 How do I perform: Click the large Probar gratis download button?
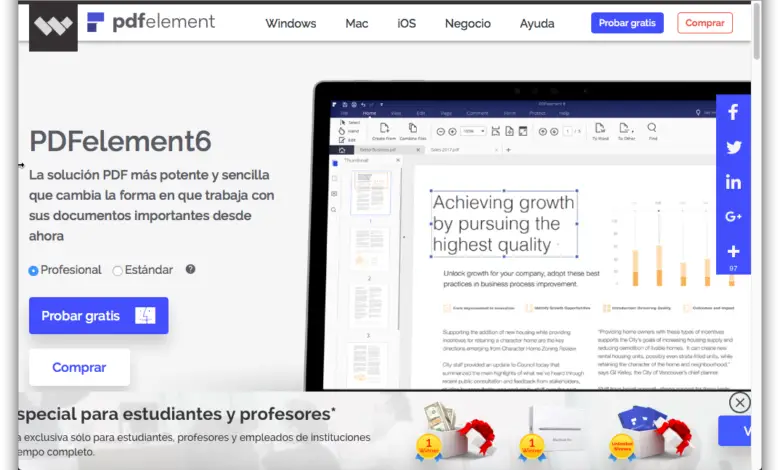pos(98,315)
